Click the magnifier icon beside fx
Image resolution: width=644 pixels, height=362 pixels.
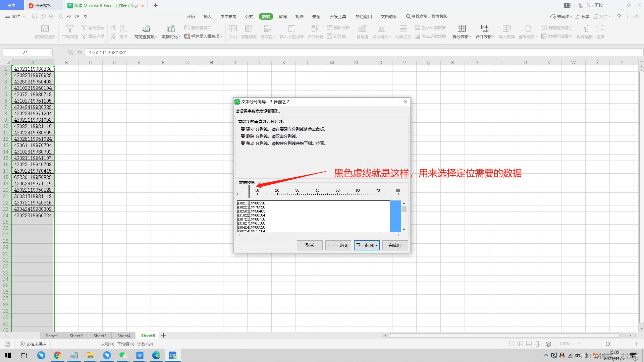click(x=70, y=52)
